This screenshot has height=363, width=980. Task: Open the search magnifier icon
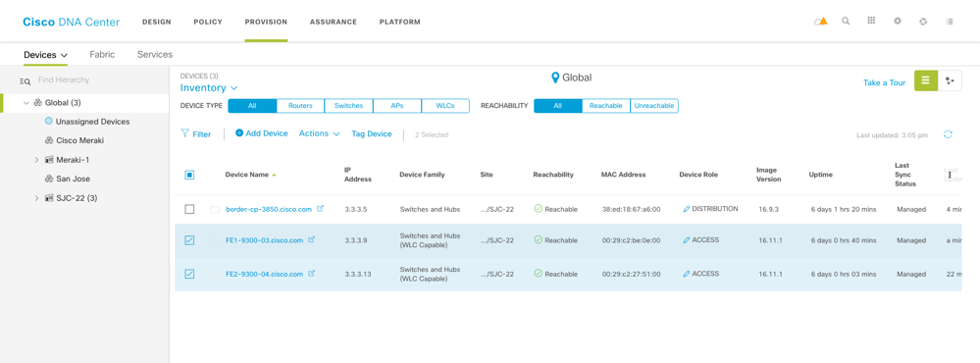pyautogui.click(x=846, y=22)
